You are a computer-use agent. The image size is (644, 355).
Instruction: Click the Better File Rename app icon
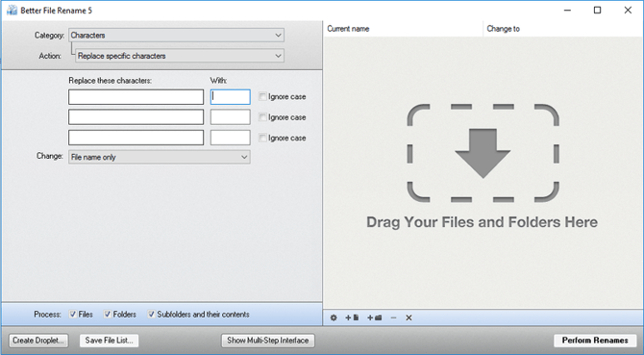click(x=12, y=11)
